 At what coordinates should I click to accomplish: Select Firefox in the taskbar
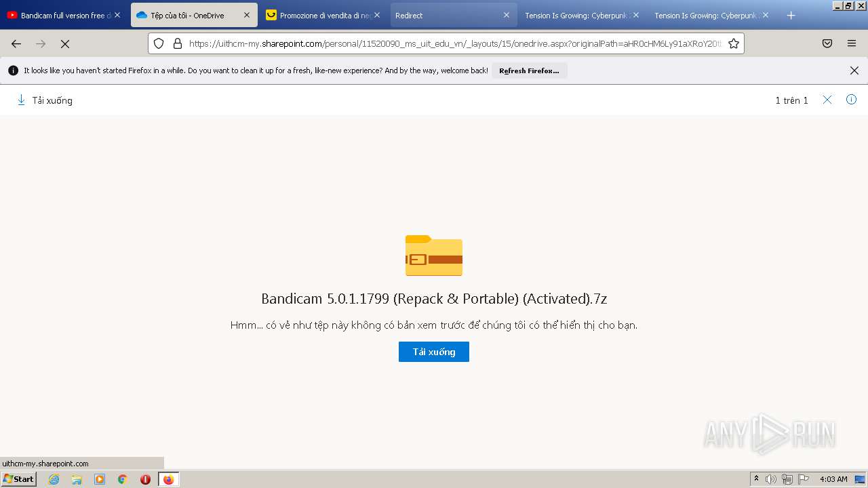pyautogui.click(x=168, y=479)
